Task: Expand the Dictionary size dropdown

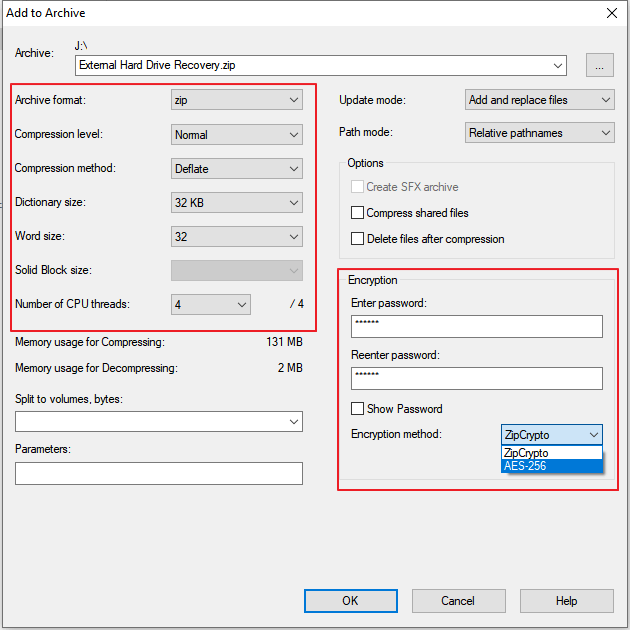Action: (237, 202)
